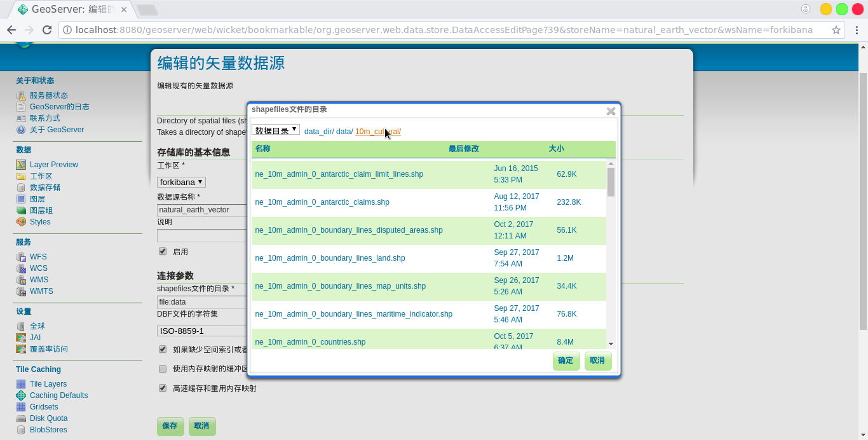Open the forkibana workspace dropdown
Screen dimensions: 868x440
click(181, 182)
